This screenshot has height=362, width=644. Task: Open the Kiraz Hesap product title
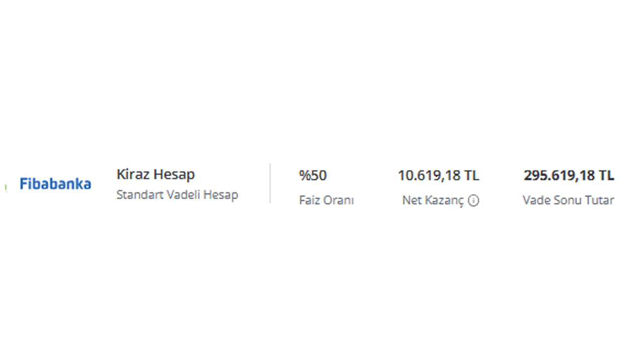coord(155,174)
